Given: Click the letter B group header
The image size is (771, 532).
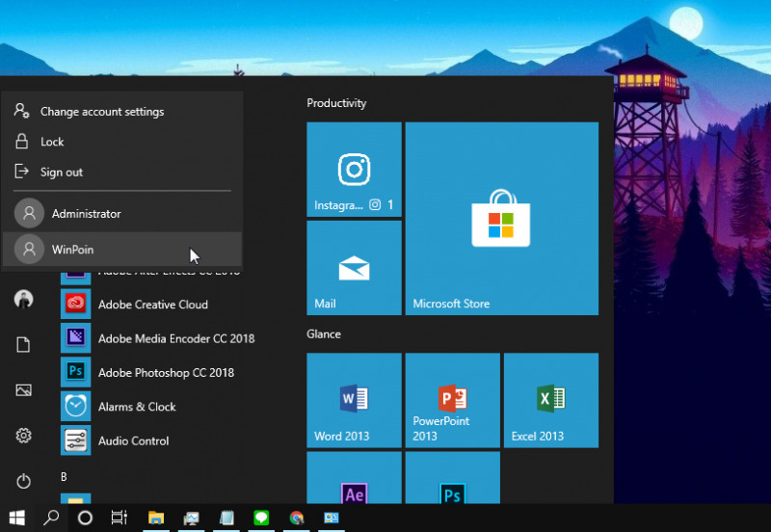Looking at the screenshot, I should click(x=64, y=476).
